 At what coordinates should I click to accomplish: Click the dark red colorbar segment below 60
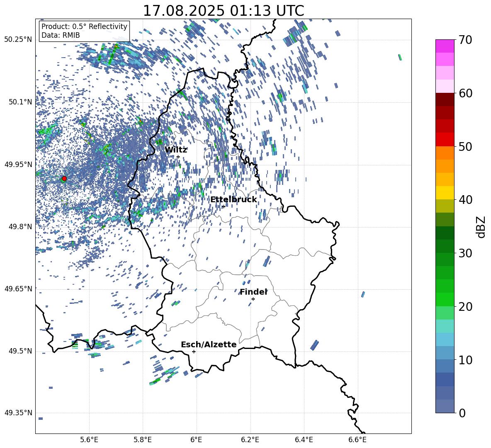(x=445, y=99)
